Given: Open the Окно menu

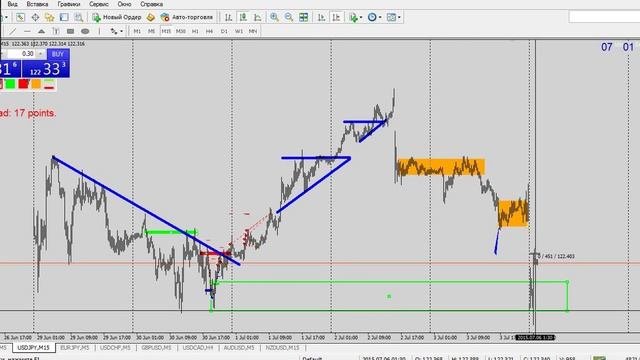Looking at the screenshot, I should point(124,4).
